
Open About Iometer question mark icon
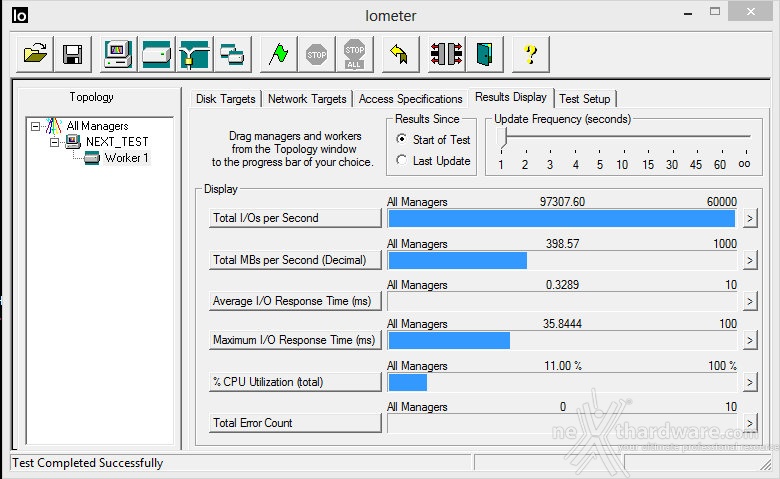531,54
